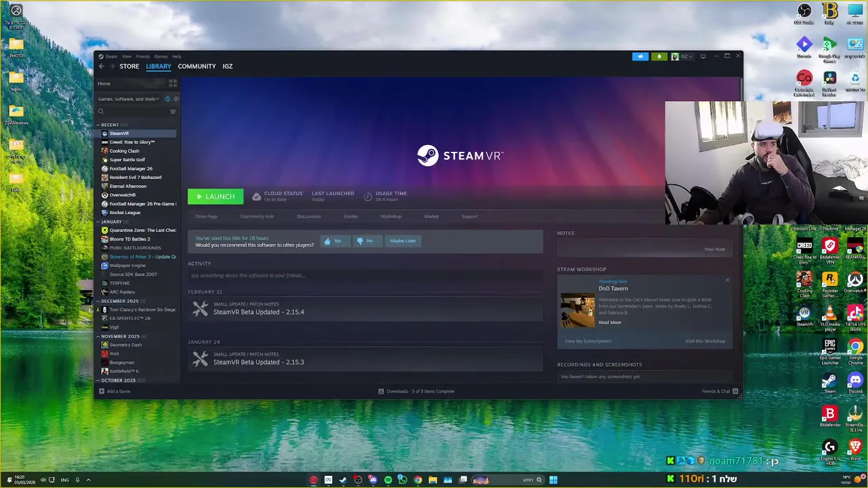This screenshot has height=488, width=868.
Task: Open the IGZ account dropdown
Action: point(683,56)
